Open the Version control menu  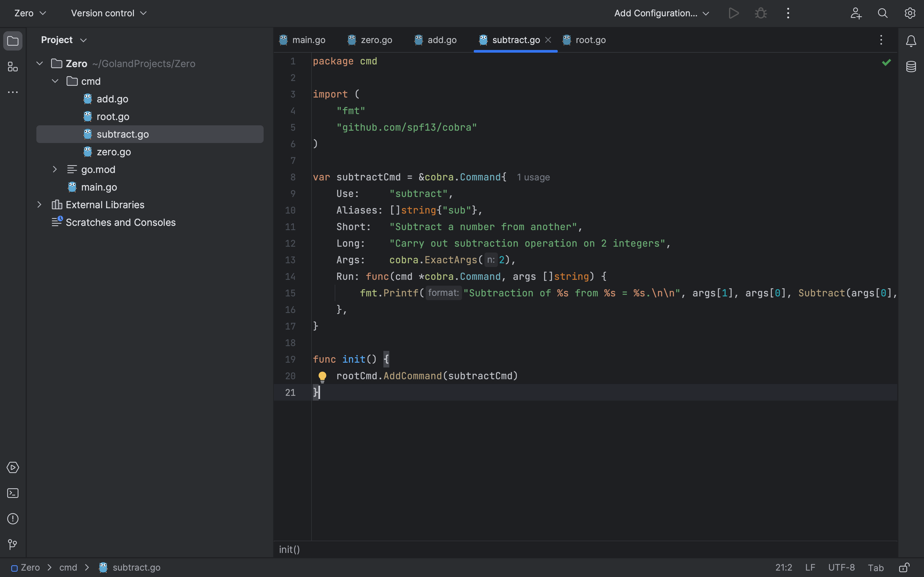(108, 13)
